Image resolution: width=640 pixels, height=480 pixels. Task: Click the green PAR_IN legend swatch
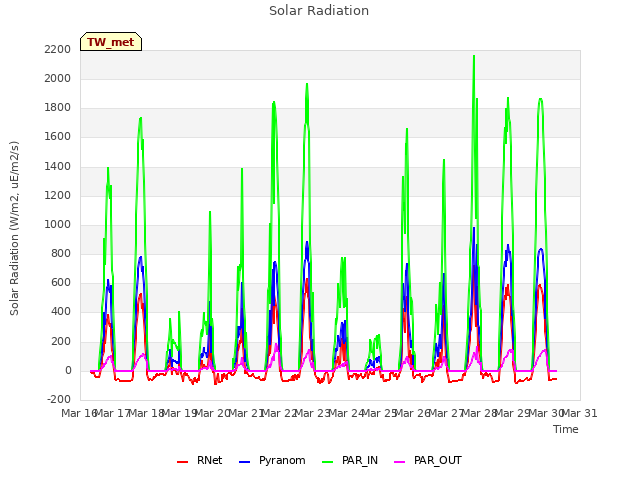[327, 462]
